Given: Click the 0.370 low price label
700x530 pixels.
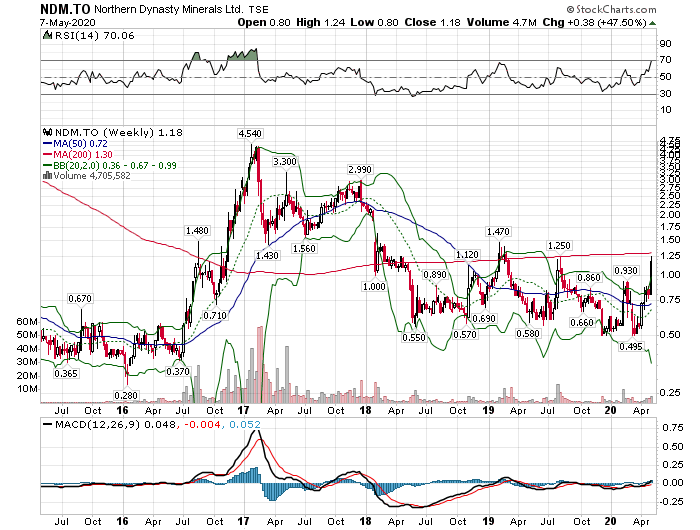Looking at the screenshot, I should [x=178, y=371].
